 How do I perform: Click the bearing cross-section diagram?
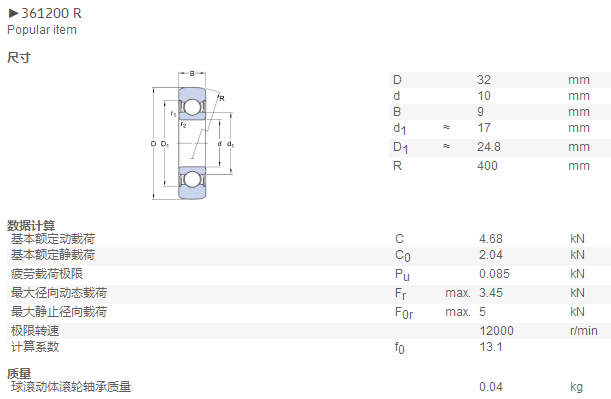[192, 136]
